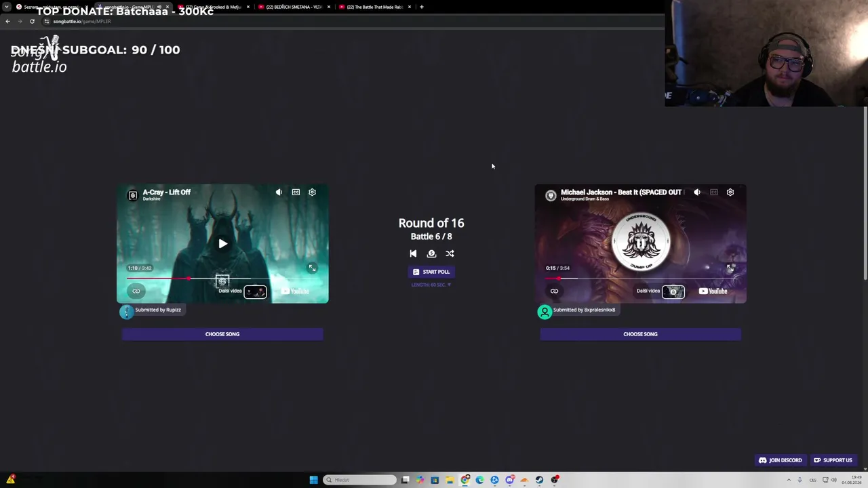Open Google Chrome from the taskbar

click(x=465, y=480)
